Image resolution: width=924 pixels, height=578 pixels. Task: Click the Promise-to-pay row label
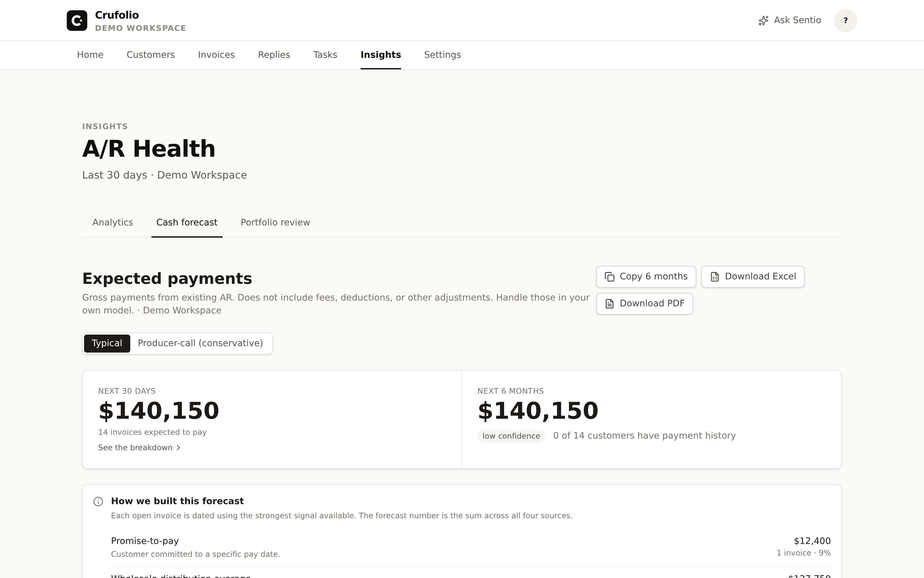pos(145,541)
